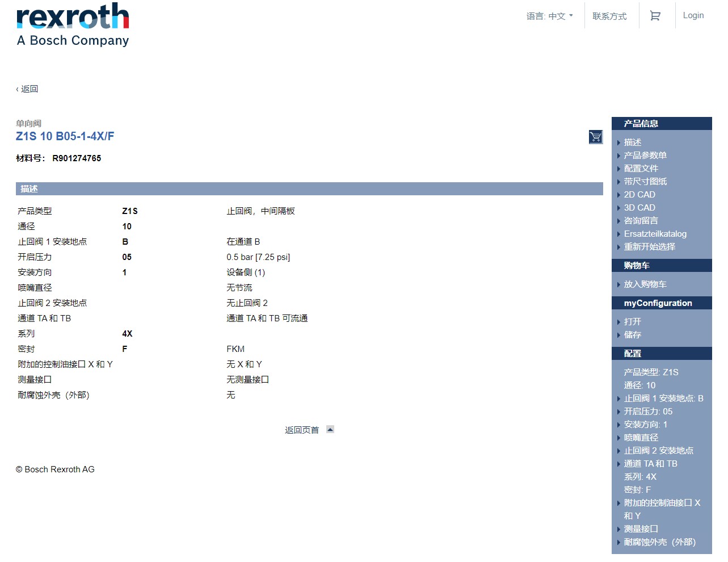The image size is (728, 562).
Task: Click 通径: 10 in 配置 panel
Action: [639, 385]
